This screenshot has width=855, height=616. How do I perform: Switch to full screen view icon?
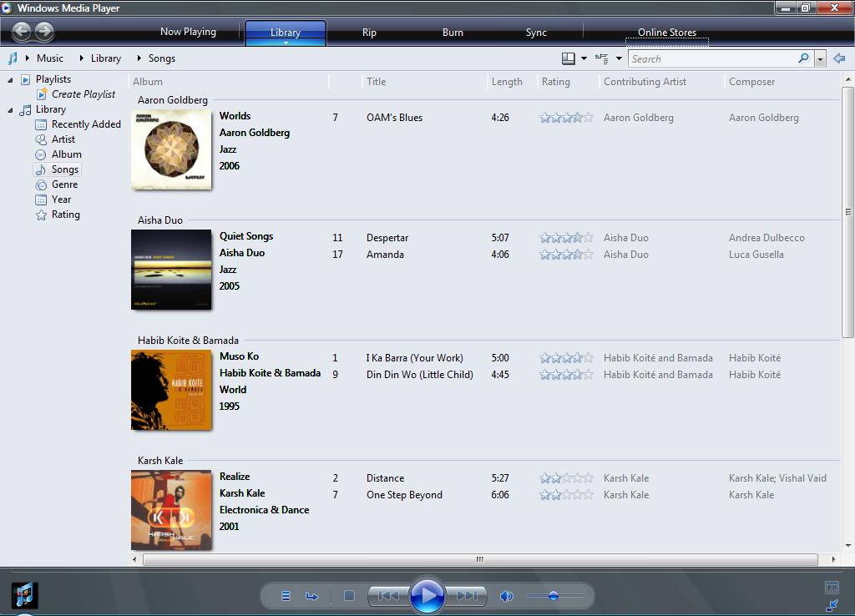click(x=832, y=588)
